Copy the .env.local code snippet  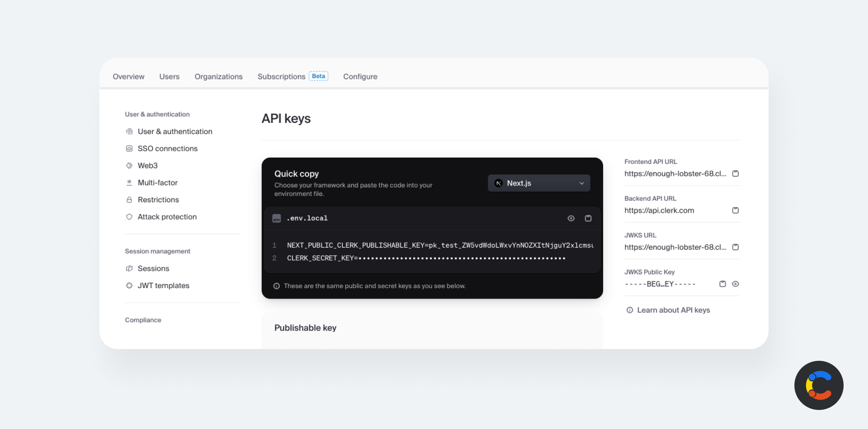(588, 219)
